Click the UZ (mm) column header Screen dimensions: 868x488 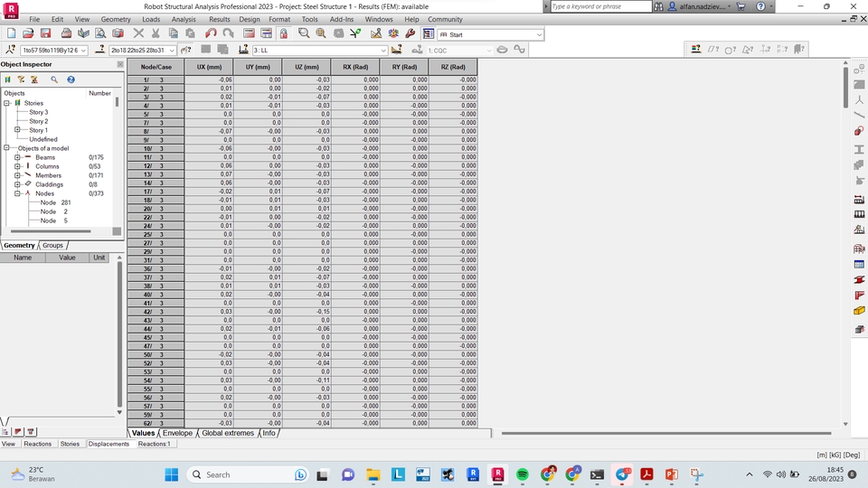tap(307, 67)
